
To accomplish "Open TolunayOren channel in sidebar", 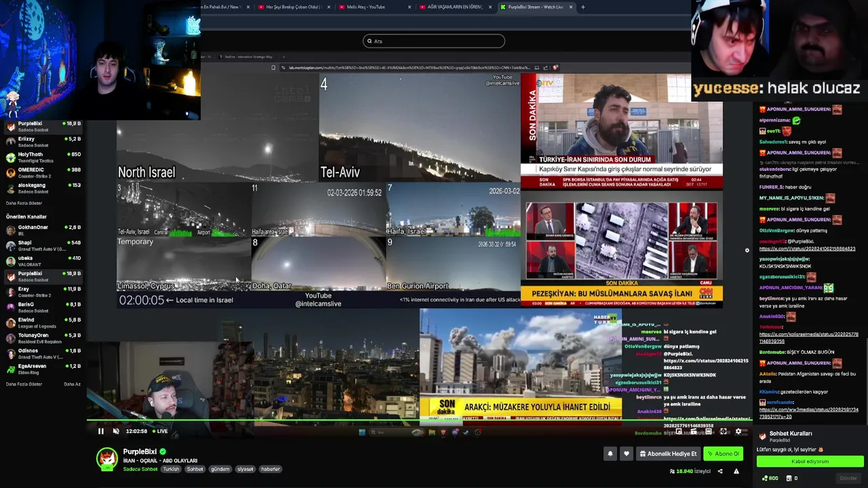I will click(x=43, y=338).
